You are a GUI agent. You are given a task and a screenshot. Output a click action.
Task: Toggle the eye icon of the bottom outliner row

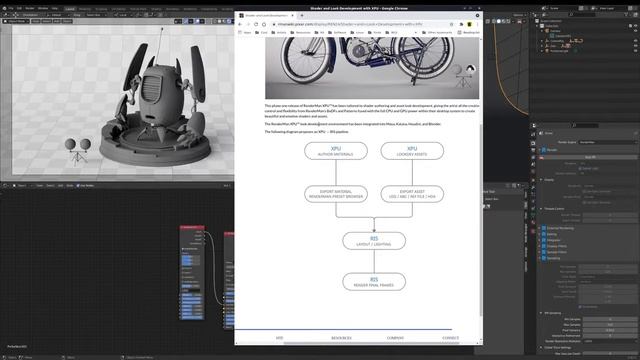tap(636, 51)
